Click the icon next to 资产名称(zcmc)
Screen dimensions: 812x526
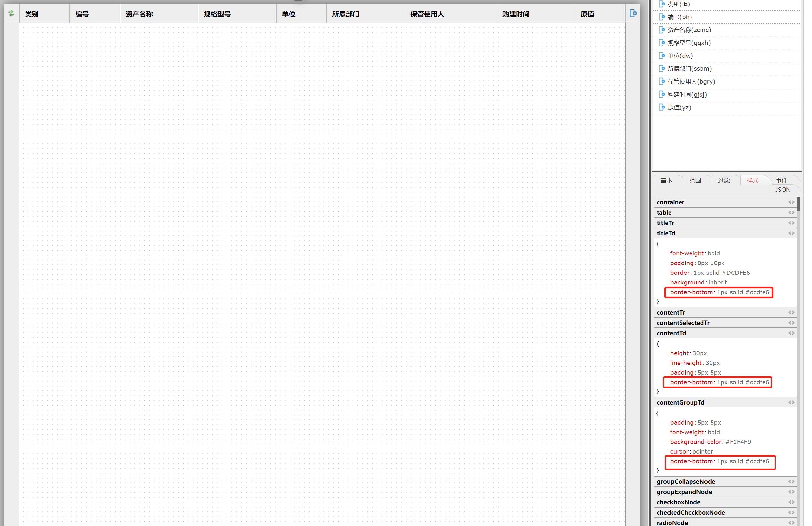click(x=662, y=30)
